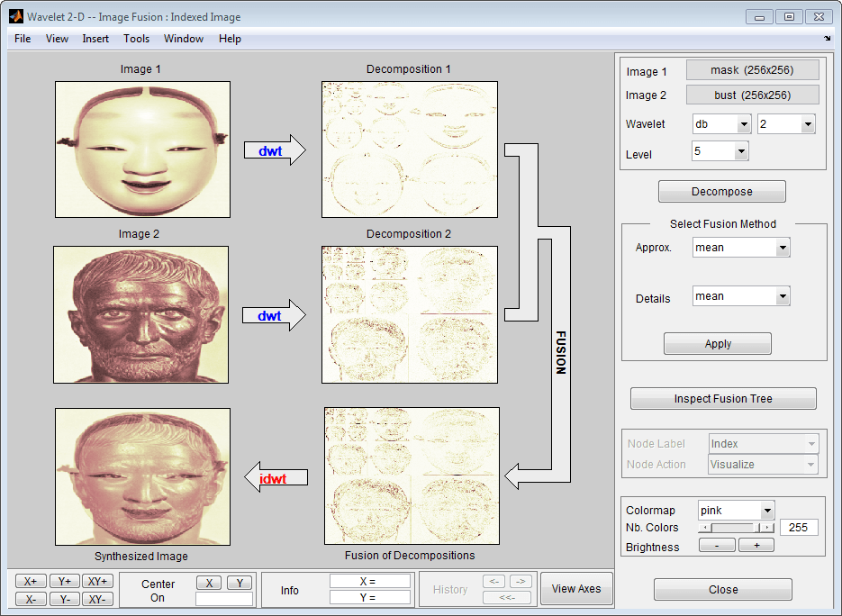
Task: Open the Details fusion method dropdown
Action: (783, 296)
